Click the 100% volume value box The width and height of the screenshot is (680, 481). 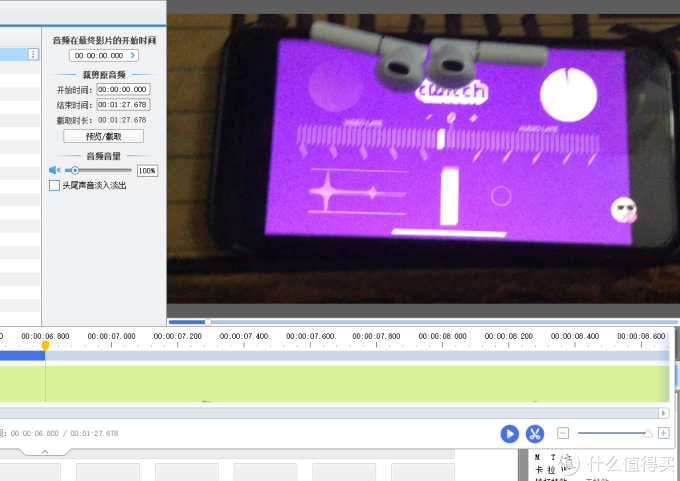click(x=147, y=170)
